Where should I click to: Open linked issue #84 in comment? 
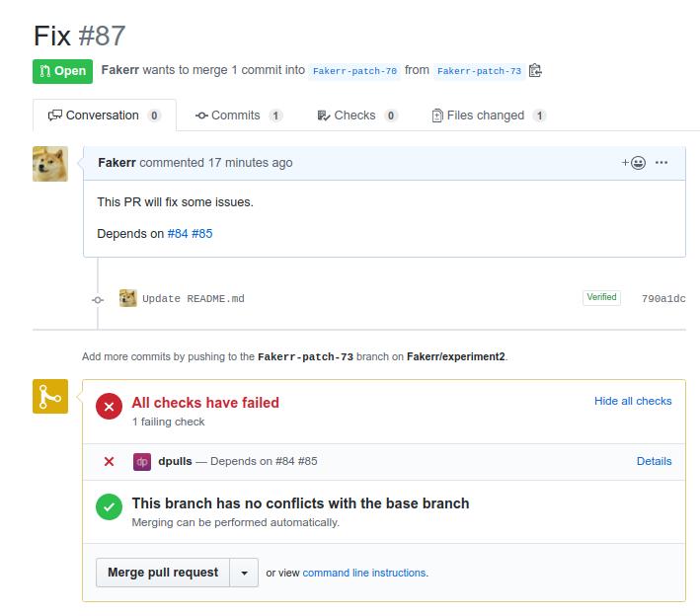(x=178, y=234)
